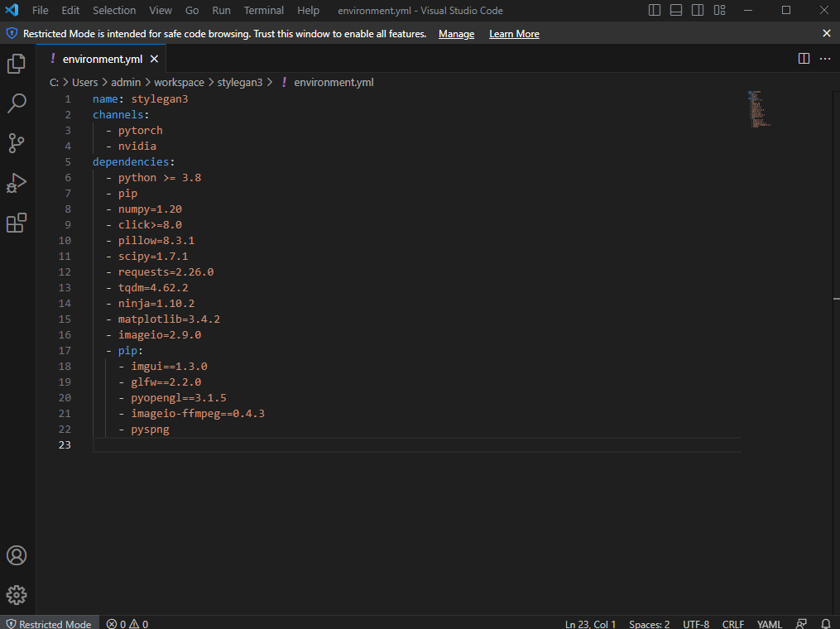Open the editor More Actions ellipsis
840x629 pixels.
[825, 59]
